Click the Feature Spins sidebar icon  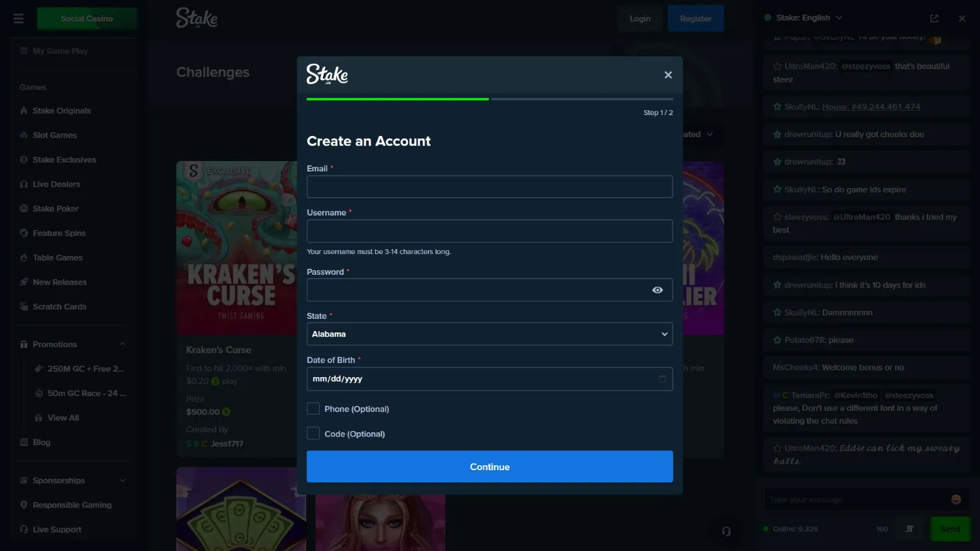pos(24,233)
